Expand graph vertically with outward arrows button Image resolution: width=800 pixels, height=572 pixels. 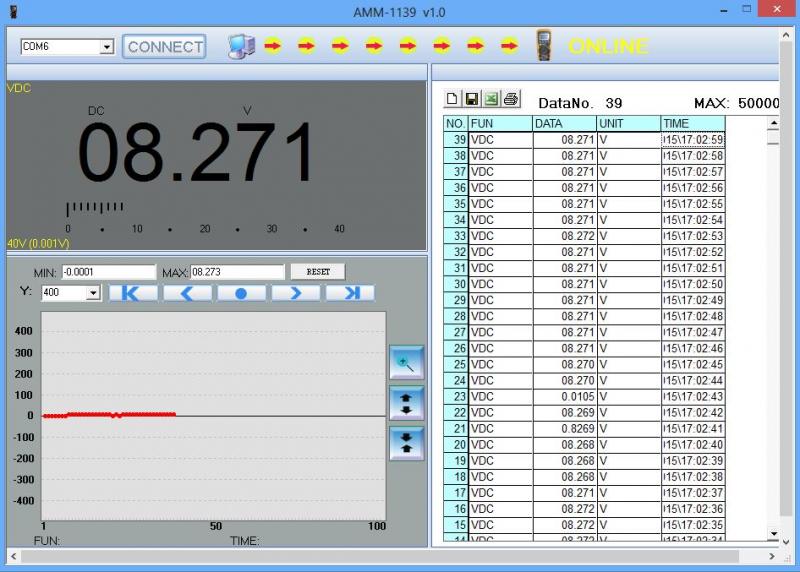[x=406, y=403]
